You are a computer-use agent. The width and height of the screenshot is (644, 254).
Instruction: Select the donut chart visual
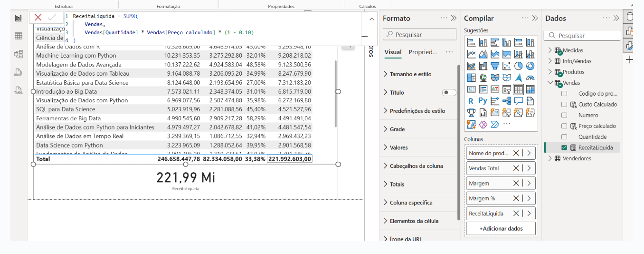(530, 66)
